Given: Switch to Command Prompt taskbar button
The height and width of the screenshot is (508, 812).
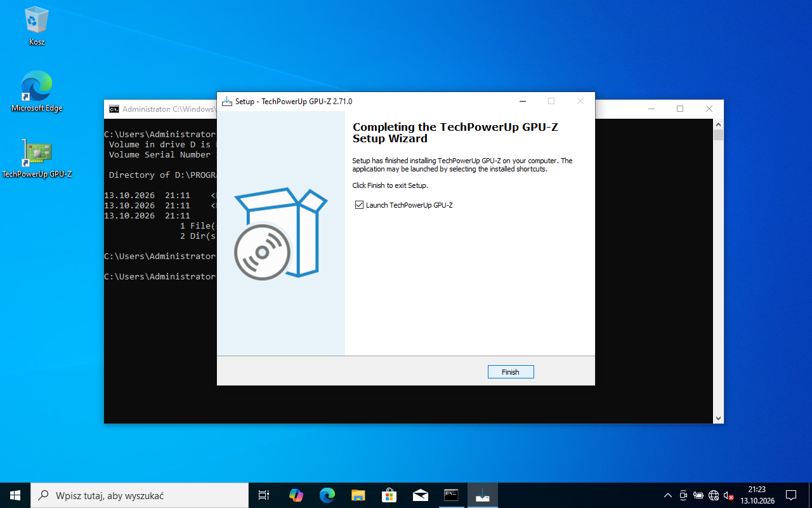Looking at the screenshot, I should click(451, 495).
